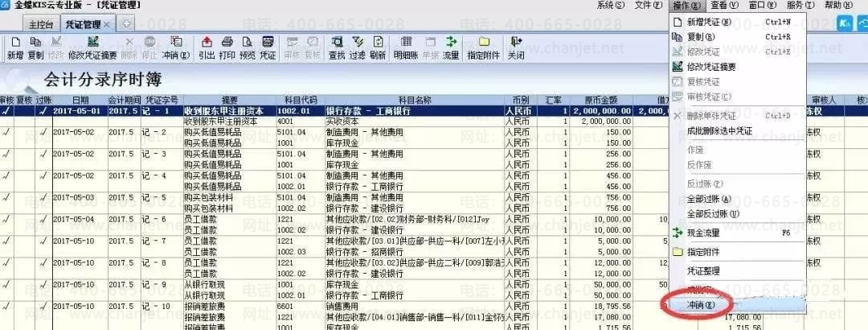Open 明细账 ledger from the toolbar

click(406, 47)
